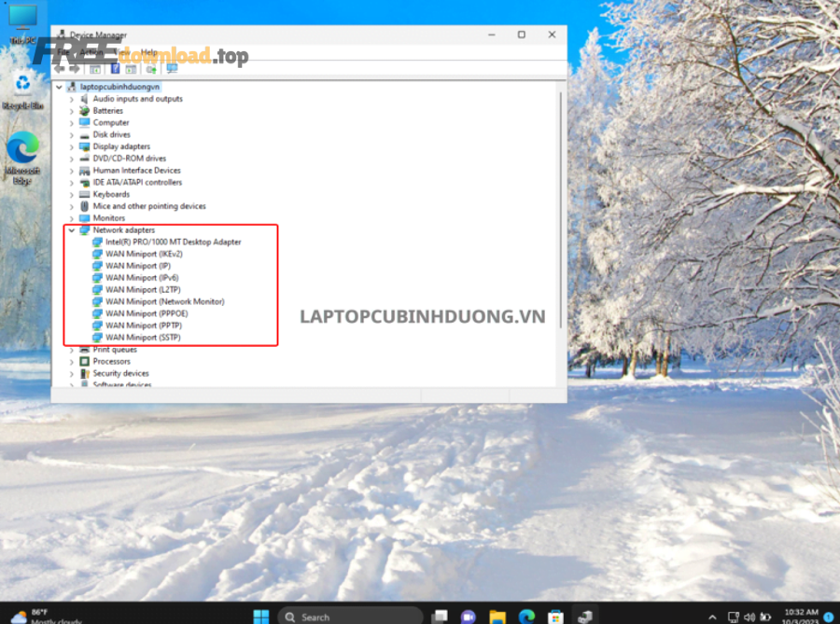
Task: Click the taskbar Search box
Action: tap(351, 617)
